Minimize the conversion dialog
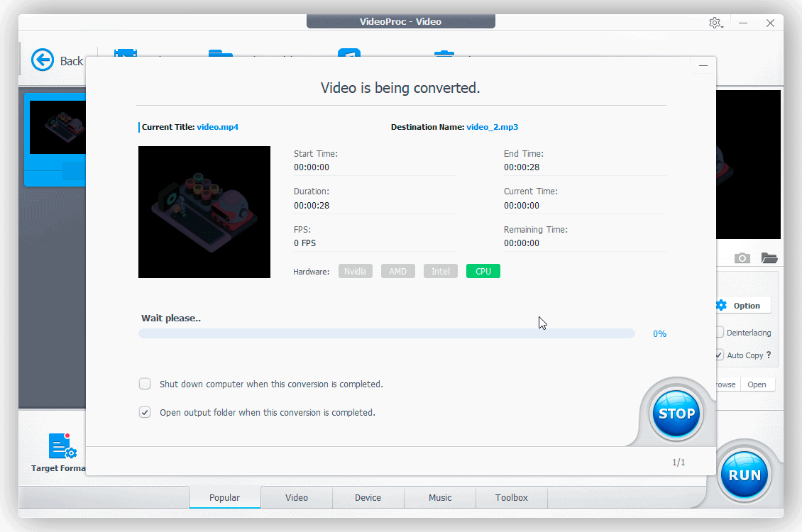This screenshot has height=532, width=802. 703,65
